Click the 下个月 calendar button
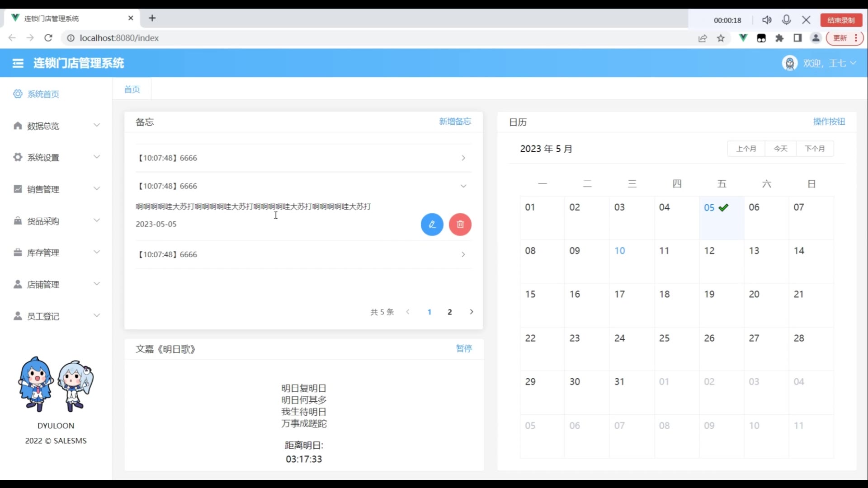This screenshot has width=868, height=488. tap(815, 149)
